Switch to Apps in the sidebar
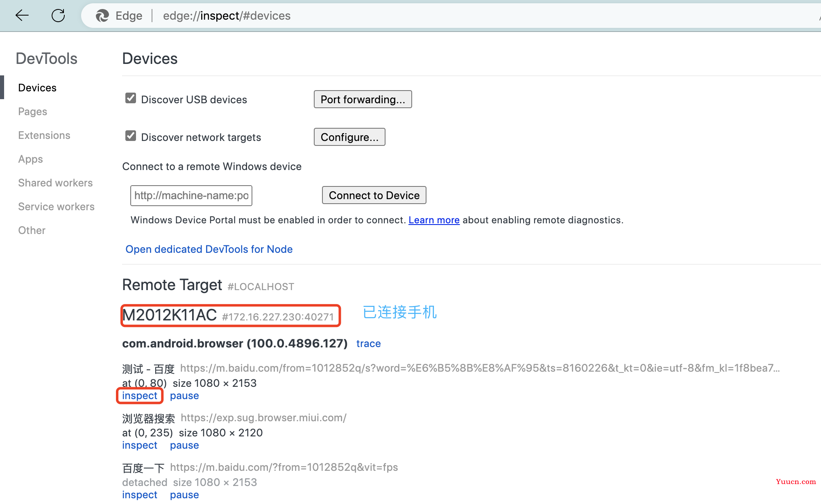The height and width of the screenshot is (504, 821). (x=30, y=159)
